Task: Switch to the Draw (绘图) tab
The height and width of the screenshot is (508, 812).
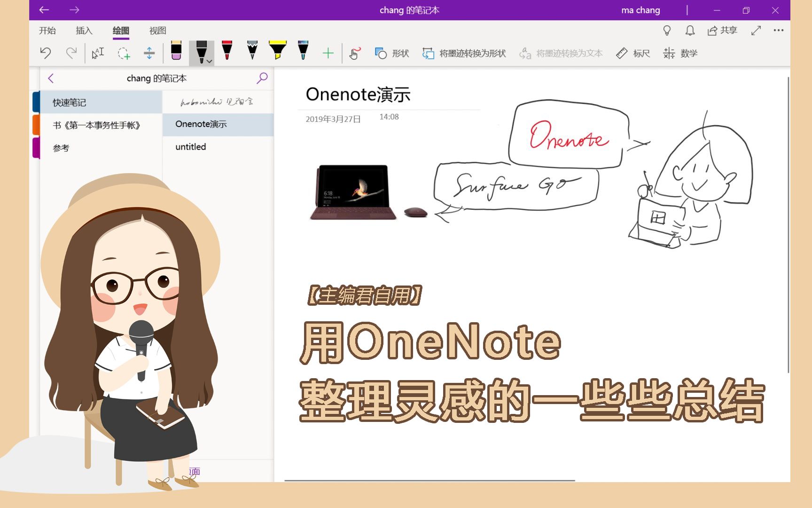Action: point(121,31)
